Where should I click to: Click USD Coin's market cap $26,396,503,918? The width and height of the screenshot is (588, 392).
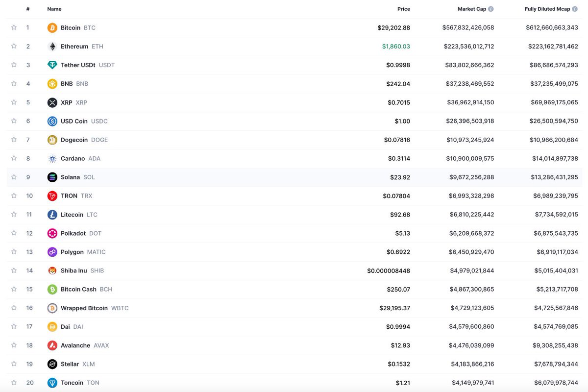[x=470, y=121]
